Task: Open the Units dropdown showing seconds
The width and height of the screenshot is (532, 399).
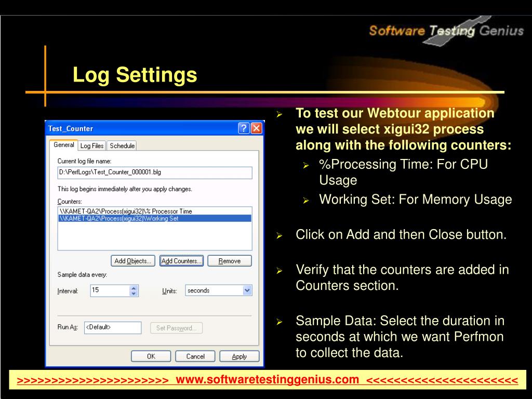Action: tap(219, 290)
